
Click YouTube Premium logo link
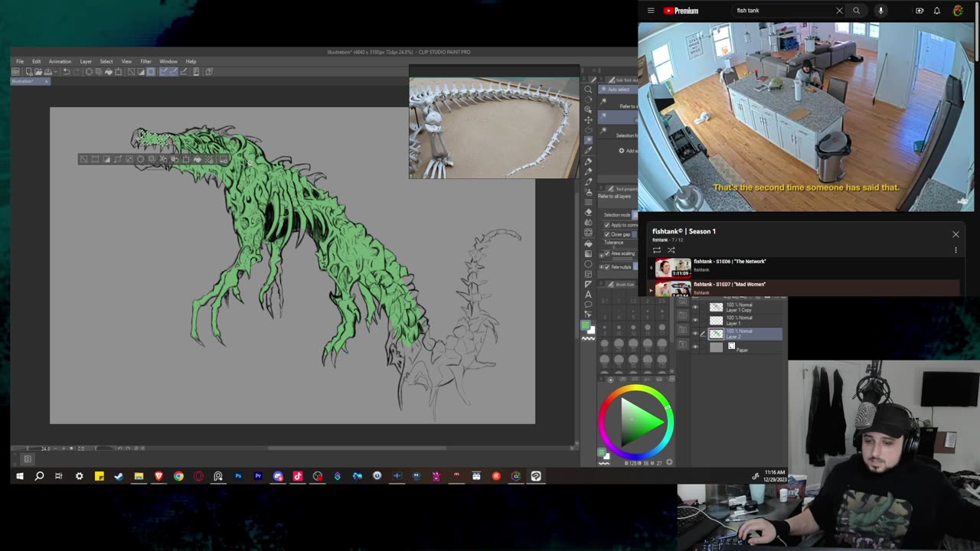coord(681,11)
